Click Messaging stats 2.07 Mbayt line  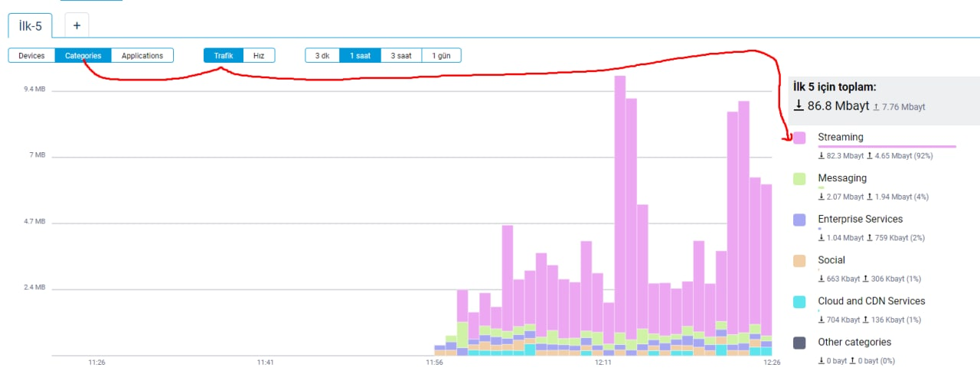pyautogui.click(x=873, y=197)
